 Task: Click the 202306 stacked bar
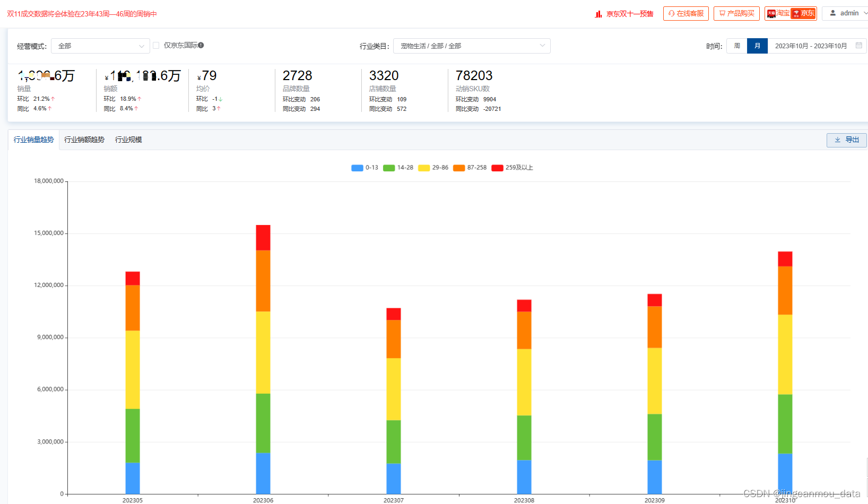click(263, 359)
